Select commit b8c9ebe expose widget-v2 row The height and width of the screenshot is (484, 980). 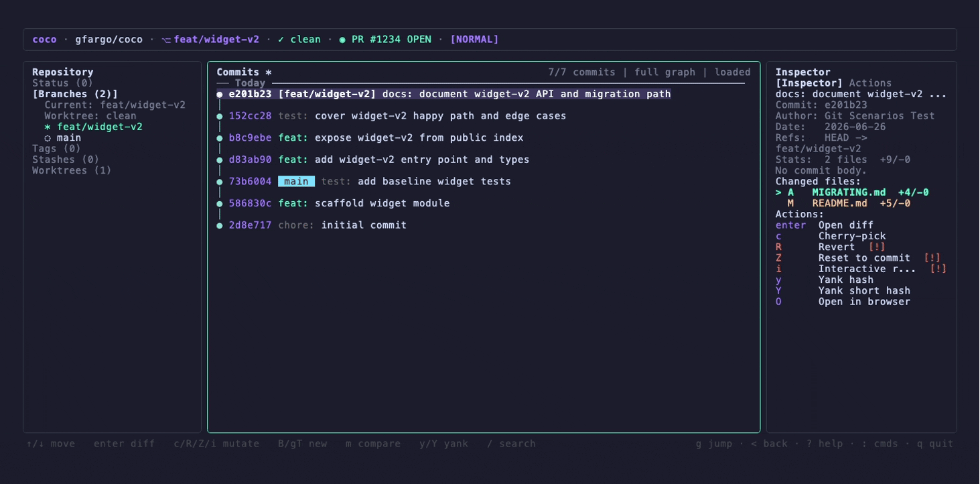click(484, 138)
